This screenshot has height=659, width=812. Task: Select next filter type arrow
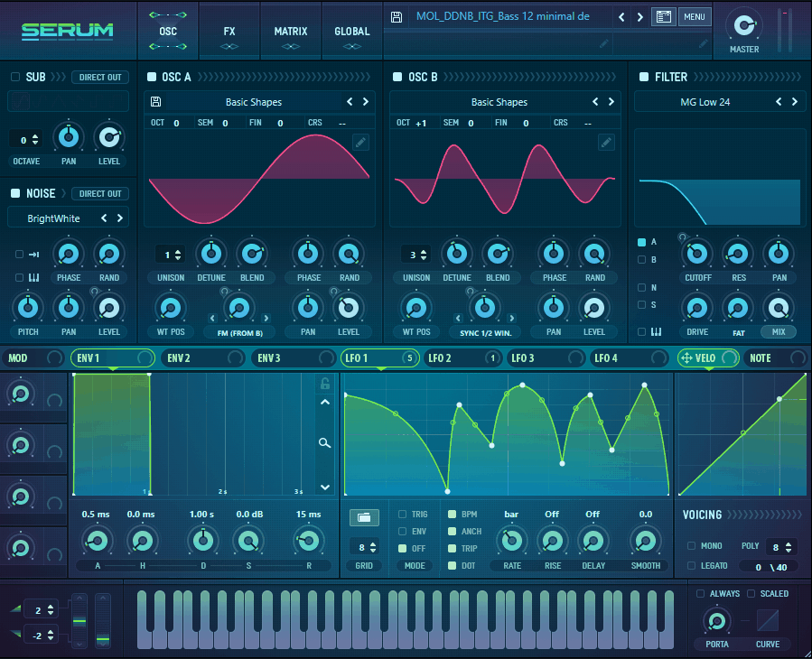pyautogui.click(x=795, y=101)
